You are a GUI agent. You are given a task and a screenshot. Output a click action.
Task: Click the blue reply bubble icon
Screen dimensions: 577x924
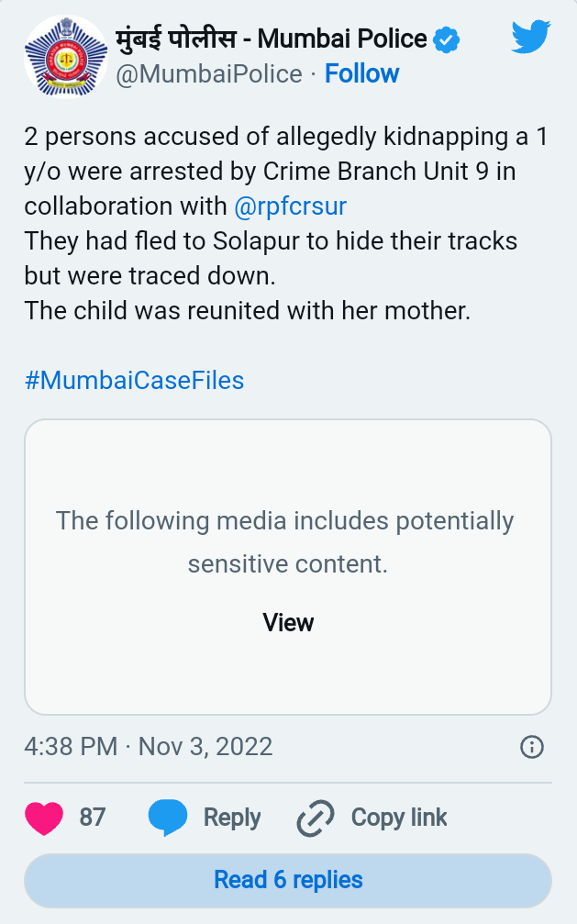(x=167, y=818)
